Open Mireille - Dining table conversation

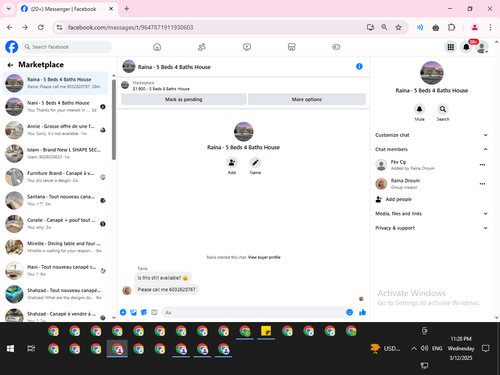coord(55,247)
